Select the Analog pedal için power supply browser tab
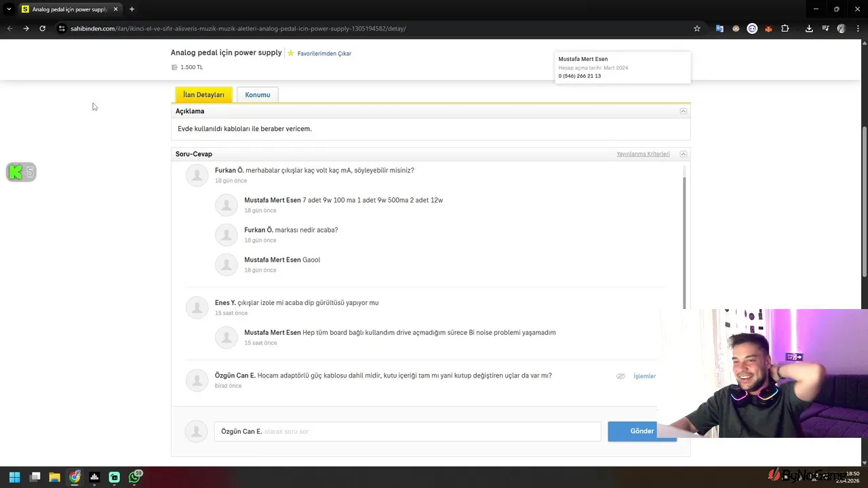The image size is (868, 488). [x=68, y=9]
